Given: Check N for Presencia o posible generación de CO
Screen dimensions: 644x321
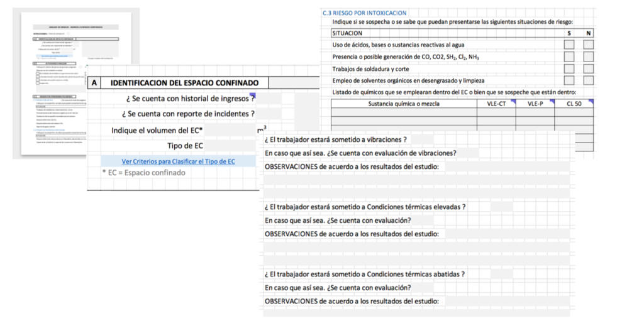Looking at the screenshot, I should click(x=589, y=57).
